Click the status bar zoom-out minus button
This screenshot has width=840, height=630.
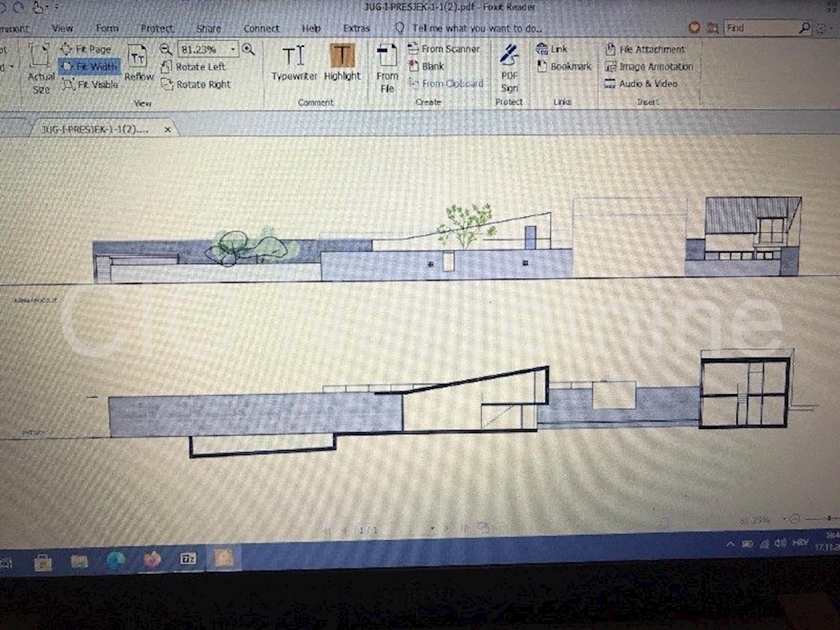click(x=794, y=519)
